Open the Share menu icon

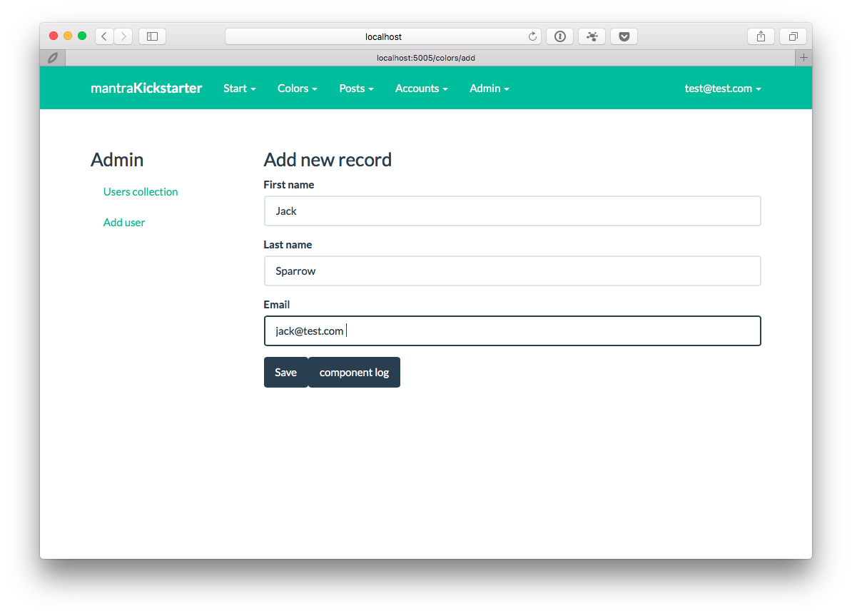click(761, 36)
